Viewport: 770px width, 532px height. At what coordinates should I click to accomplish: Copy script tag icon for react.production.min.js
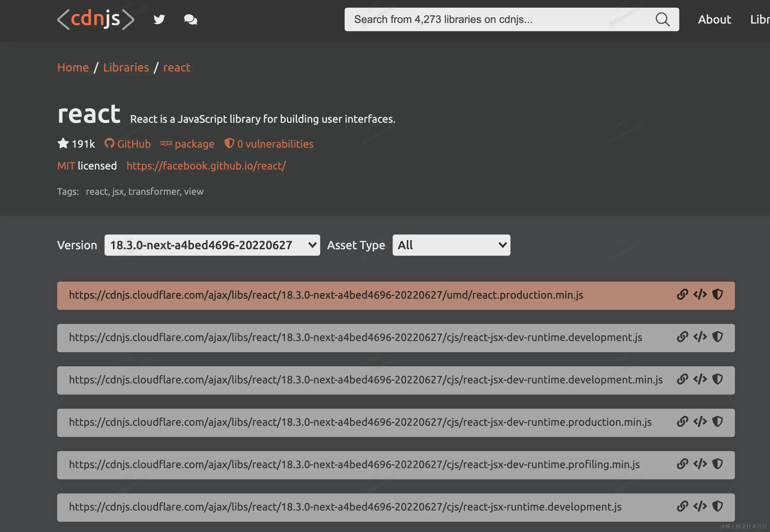click(x=700, y=294)
